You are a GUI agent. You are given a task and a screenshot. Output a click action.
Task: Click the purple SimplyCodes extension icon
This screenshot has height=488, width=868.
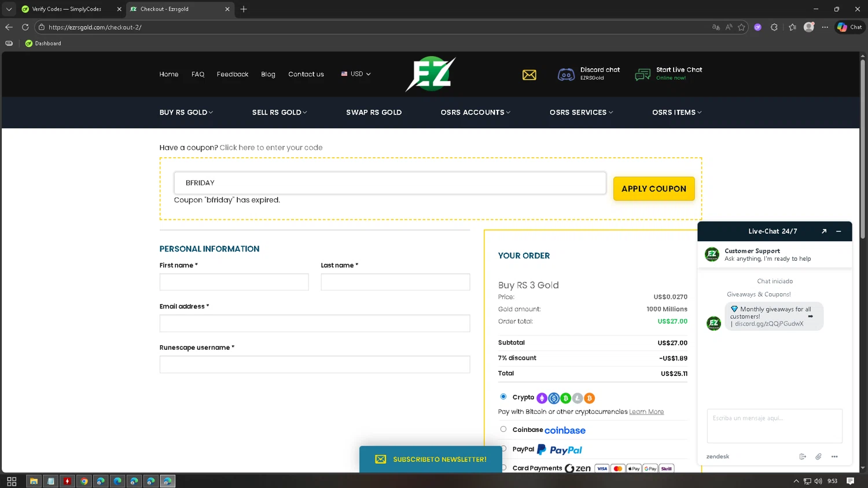click(757, 27)
